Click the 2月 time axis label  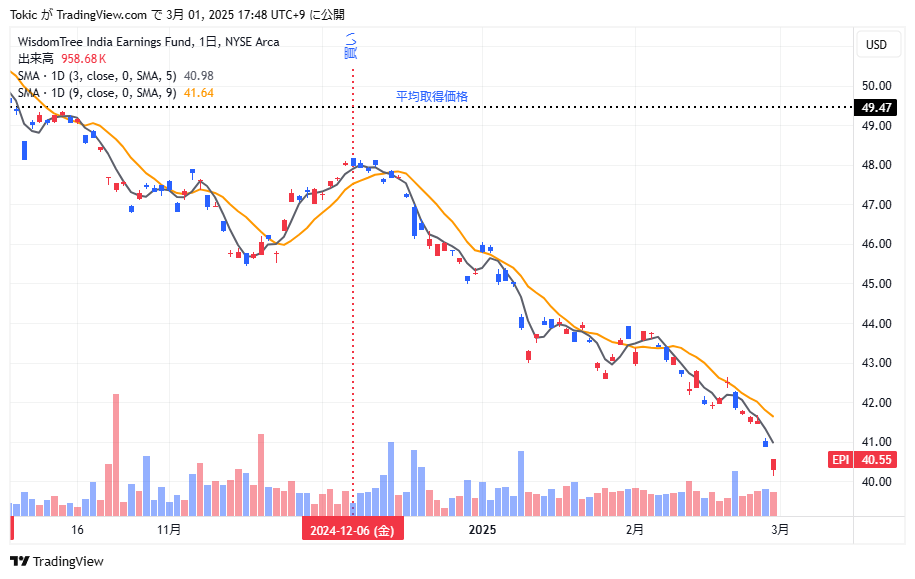(635, 530)
